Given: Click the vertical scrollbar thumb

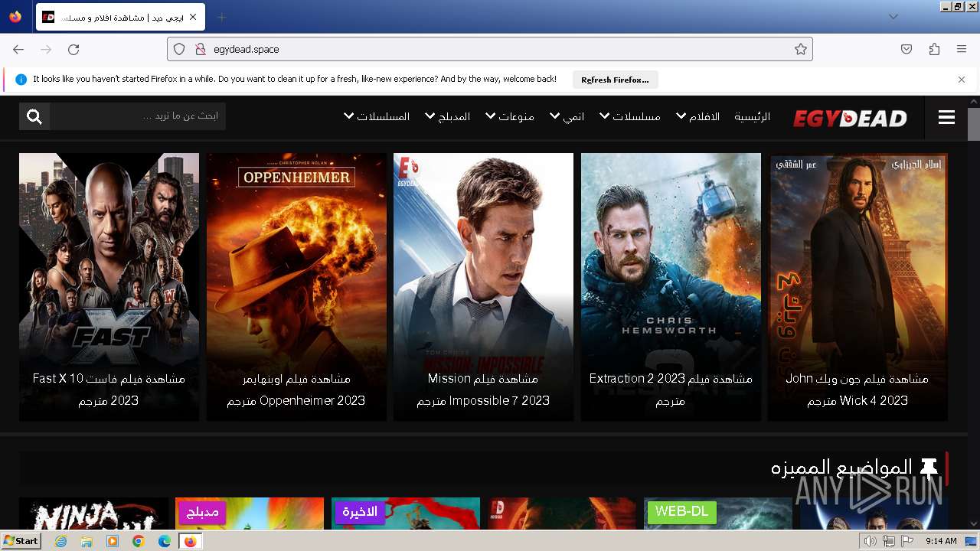Looking at the screenshot, I should click(974, 124).
